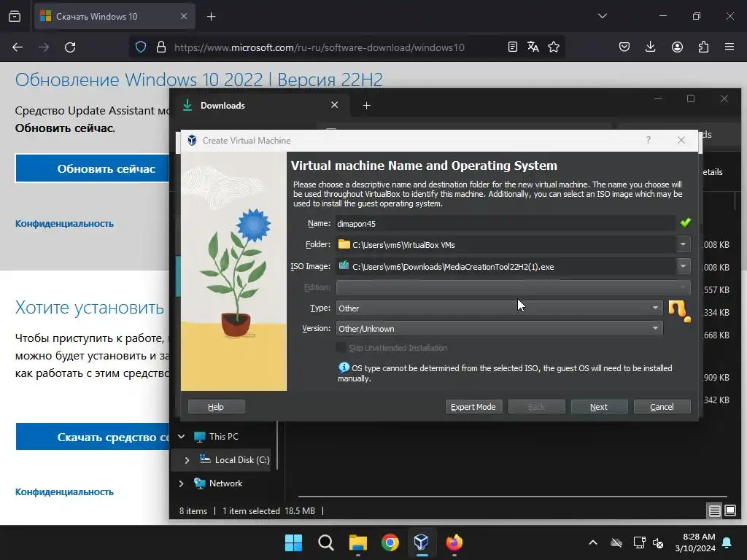Open the Version dropdown showing Other/Unknown

pyautogui.click(x=499, y=329)
